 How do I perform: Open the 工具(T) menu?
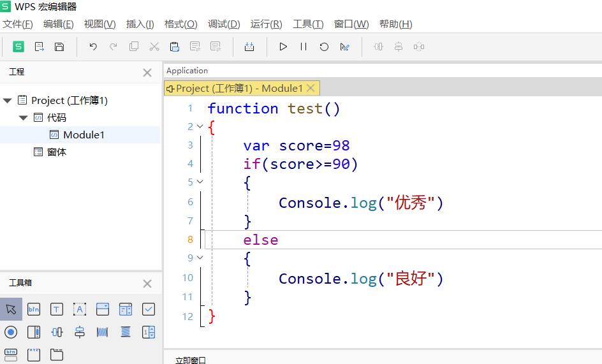pyautogui.click(x=308, y=24)
